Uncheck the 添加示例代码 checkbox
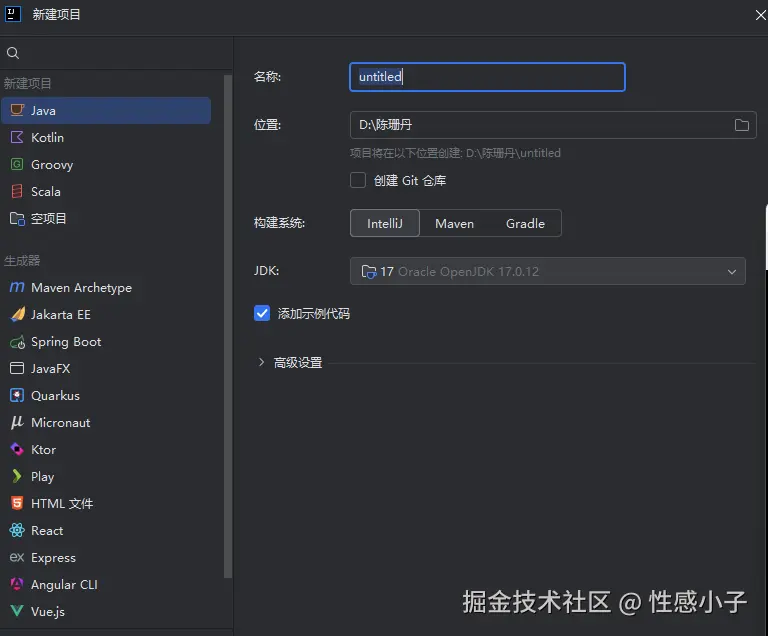Image resolution: width=768 pixels, height=636 pixels. pos(262,313)
